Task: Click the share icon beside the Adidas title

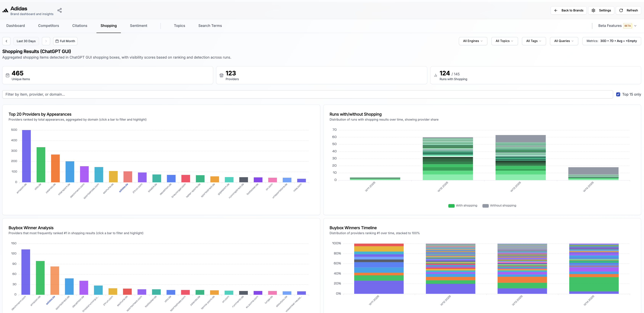Action: 59,10
